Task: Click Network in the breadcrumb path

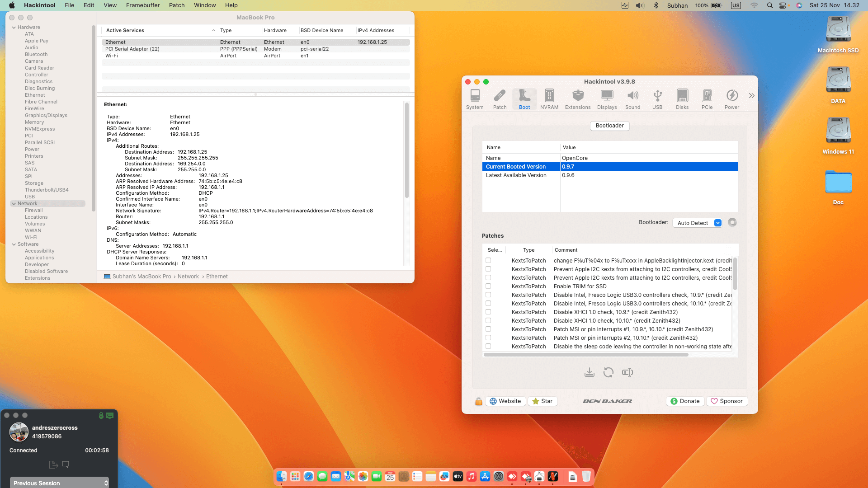Action: point(188,277)
